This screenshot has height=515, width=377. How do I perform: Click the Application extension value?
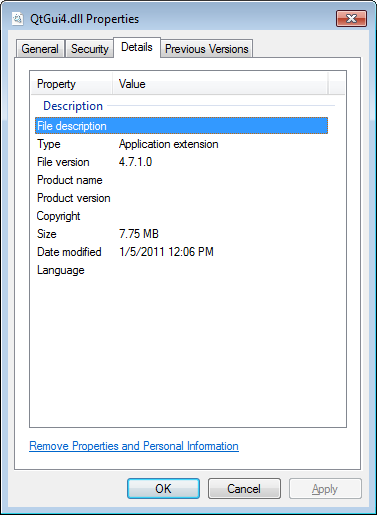(169, 144)
